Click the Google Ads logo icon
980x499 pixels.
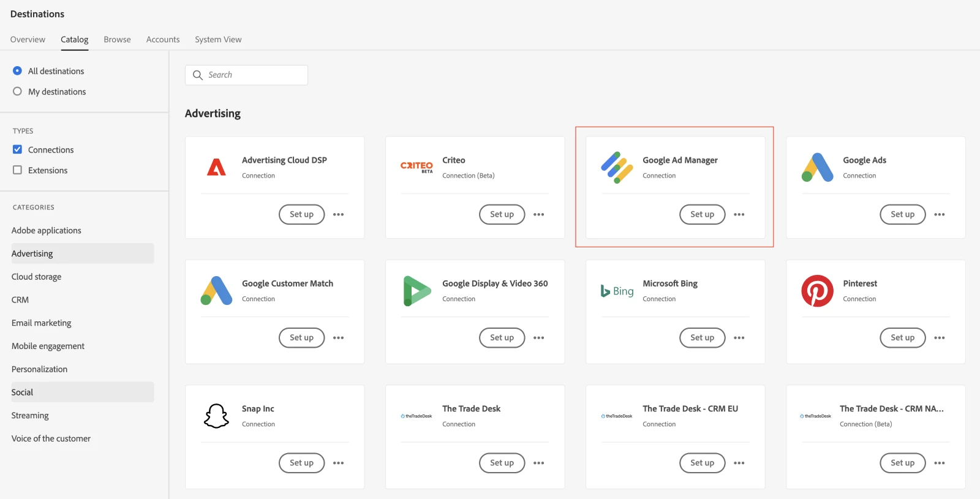817,167
